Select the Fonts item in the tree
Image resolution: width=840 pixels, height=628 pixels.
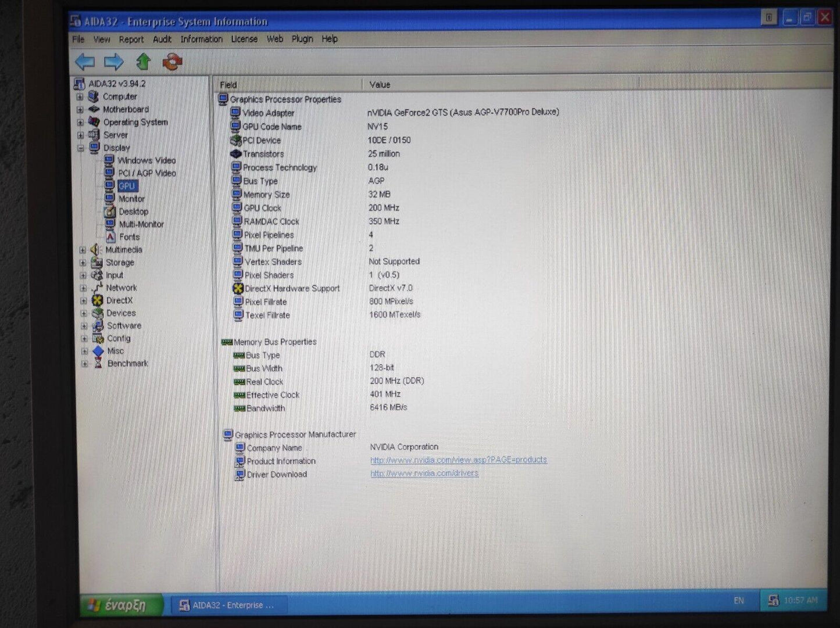point(129,237)
